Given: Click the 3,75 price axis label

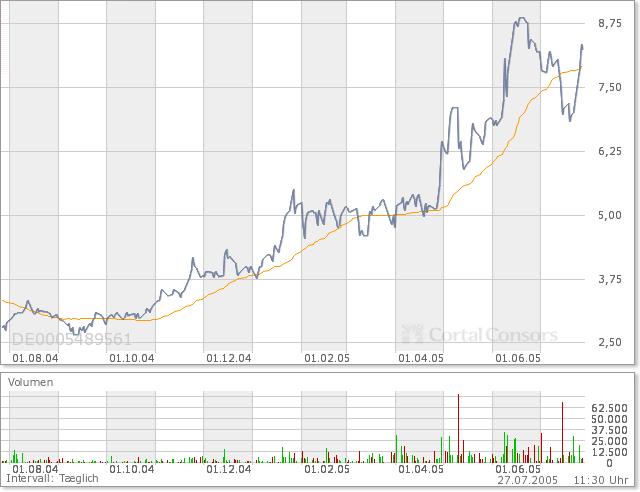Looking at the screenshot, I should pos(610,279).
